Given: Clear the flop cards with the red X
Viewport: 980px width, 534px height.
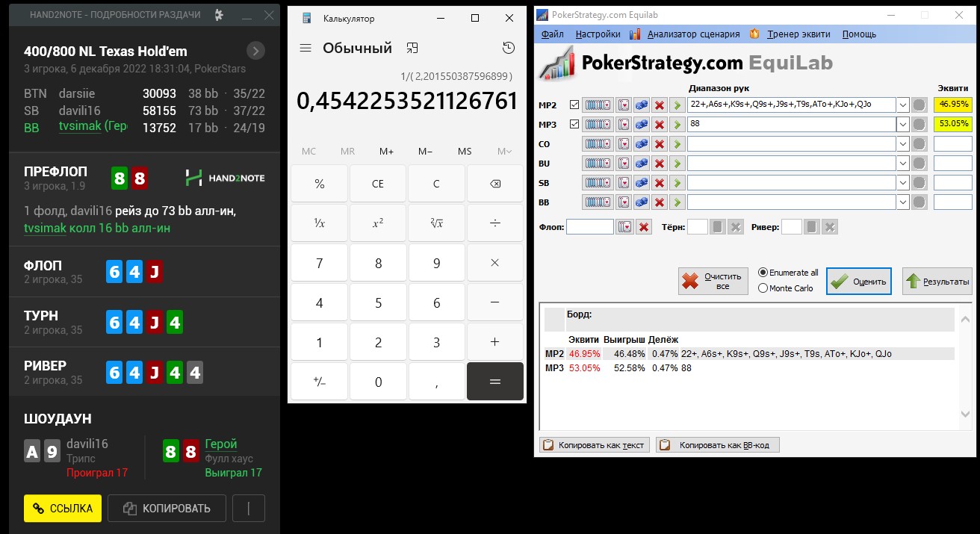Looking at the screenshot, I should point(644,227).
